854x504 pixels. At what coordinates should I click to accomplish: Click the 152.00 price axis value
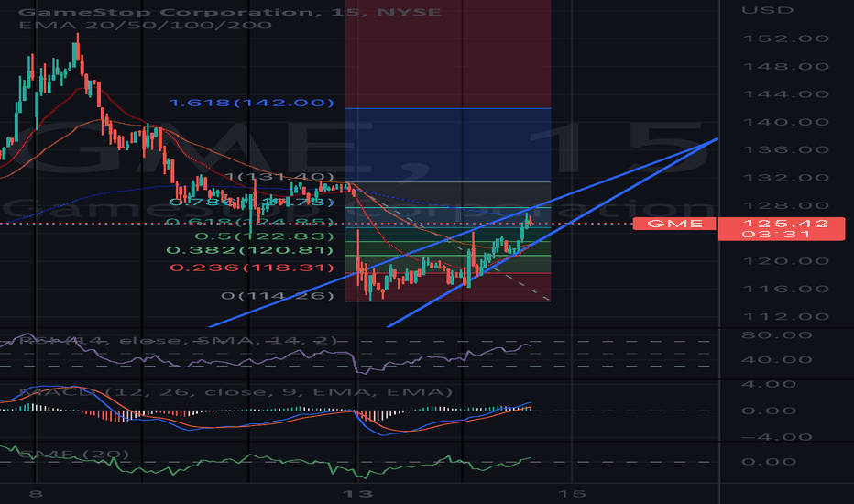coord(786,38)
